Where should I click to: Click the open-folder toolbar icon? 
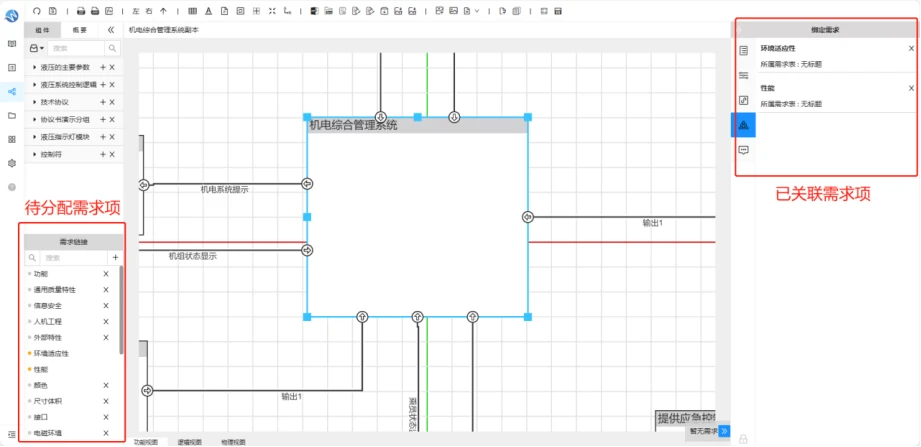pos(328,11)
